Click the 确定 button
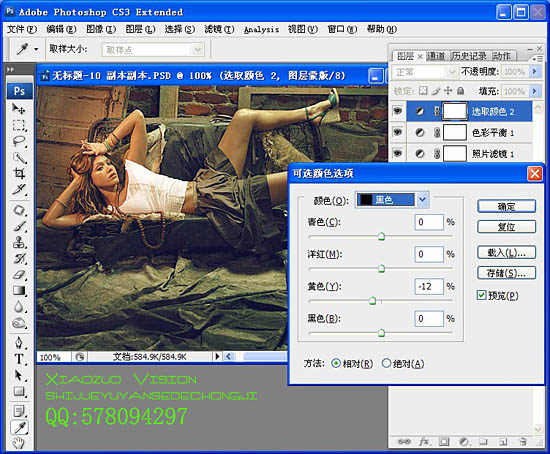Image resolution: width=550 pixels, height=454 pixels. [x=506, y=206]
